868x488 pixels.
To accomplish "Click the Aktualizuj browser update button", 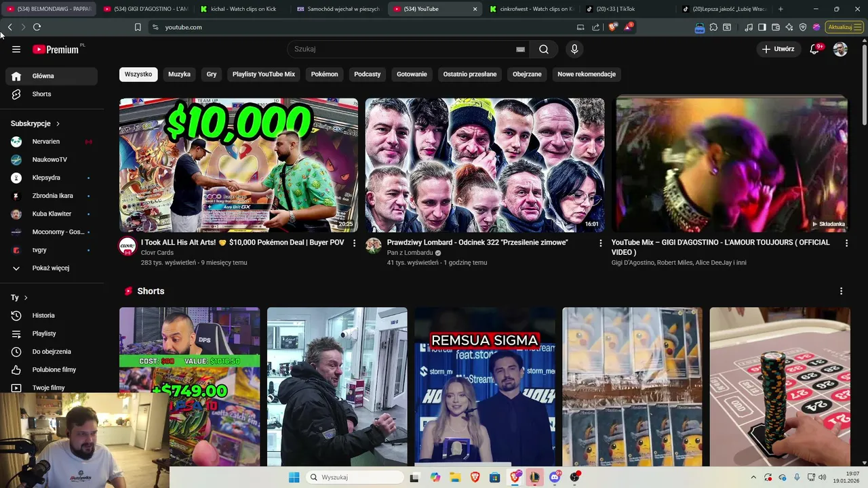I will (x=844, y=27).
